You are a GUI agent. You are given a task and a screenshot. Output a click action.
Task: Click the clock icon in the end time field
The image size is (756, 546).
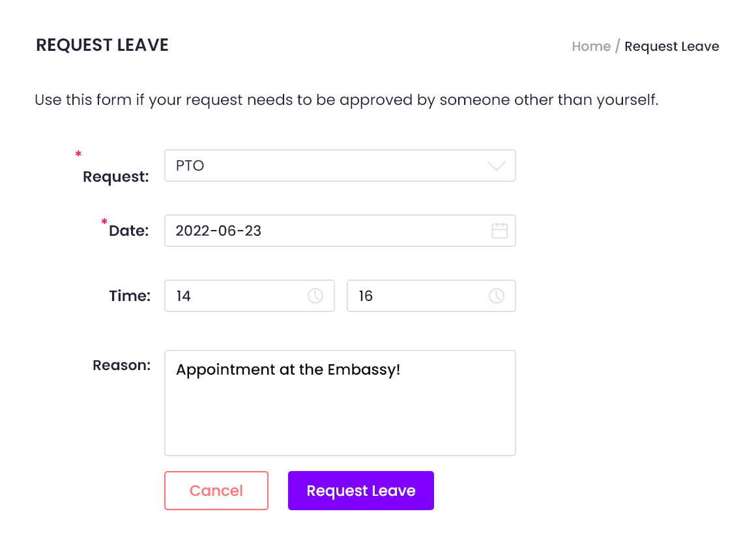pyautogui.click(x=497, y=295)
